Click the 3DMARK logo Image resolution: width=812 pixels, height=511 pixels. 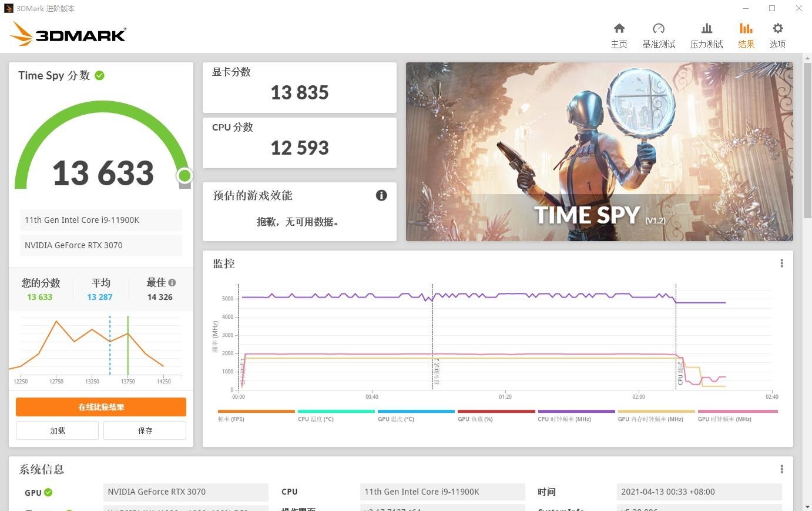(68, 34)
